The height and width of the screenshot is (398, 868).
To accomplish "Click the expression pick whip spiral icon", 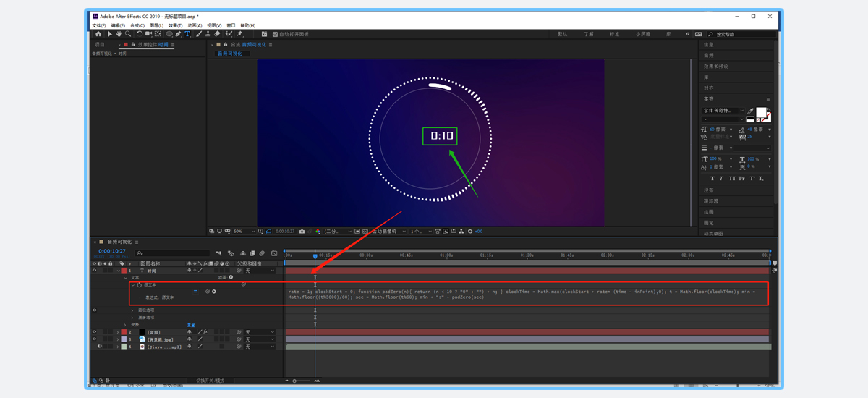I will pyautogui.click(x=208, y=292).
